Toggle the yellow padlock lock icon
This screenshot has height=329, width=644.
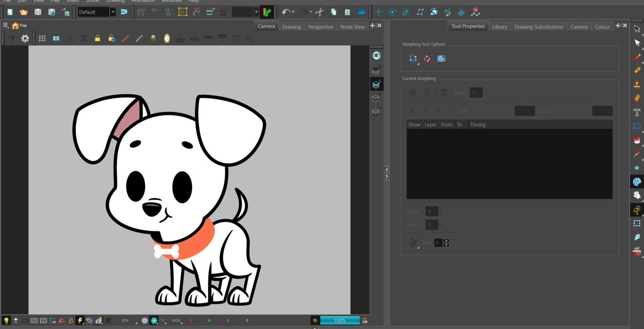tap(97, 39)
